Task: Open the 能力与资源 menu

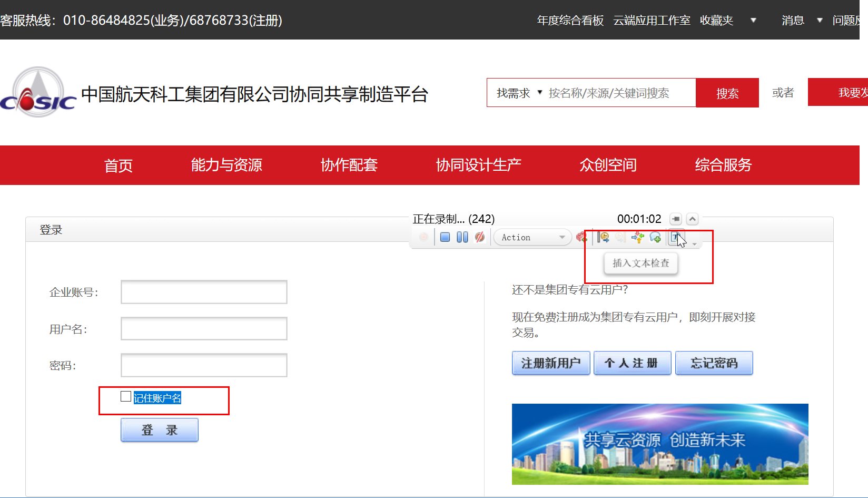Action: 226,165
